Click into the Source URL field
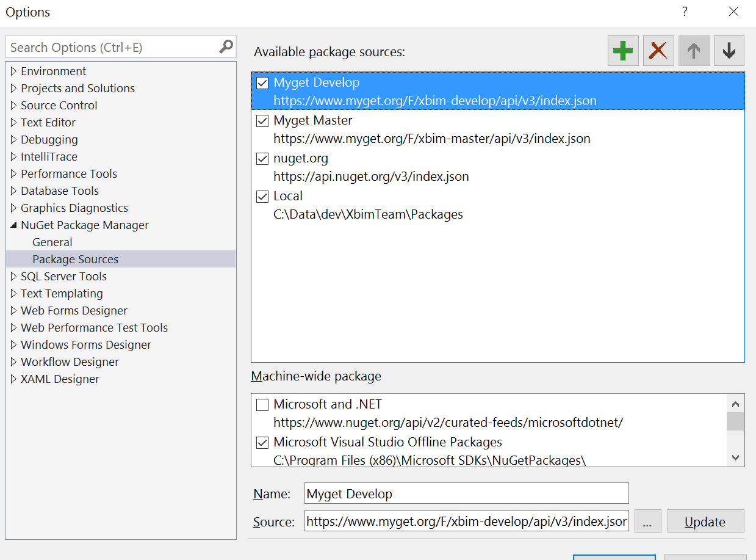The height and width of the screenshot is (560, 756). point(467,521)
